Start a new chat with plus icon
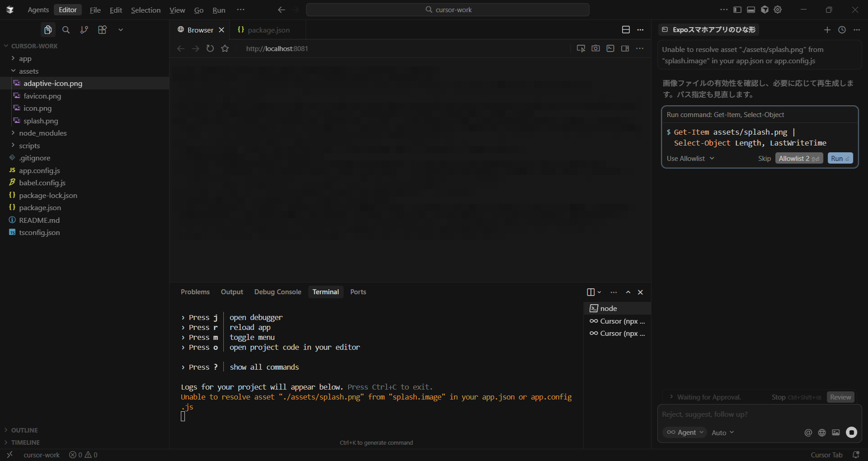Screen dimensions: 868x461 [827, 30]
